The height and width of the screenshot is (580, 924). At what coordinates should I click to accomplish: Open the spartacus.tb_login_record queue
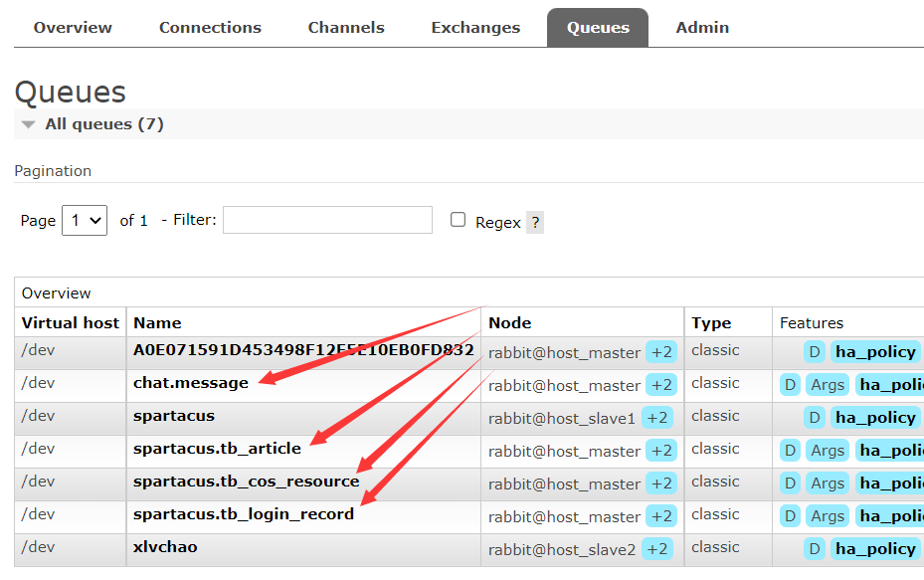pyautogui.click(x=244, y=514)
